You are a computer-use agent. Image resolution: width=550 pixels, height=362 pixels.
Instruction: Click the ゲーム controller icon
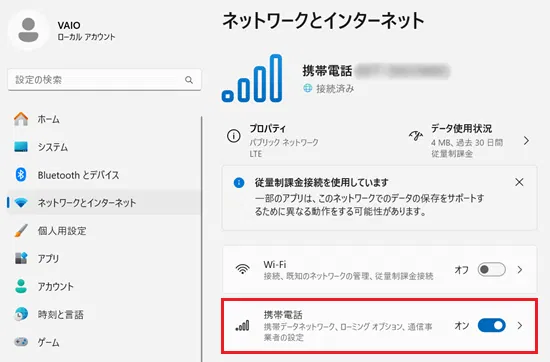point(21,342)
